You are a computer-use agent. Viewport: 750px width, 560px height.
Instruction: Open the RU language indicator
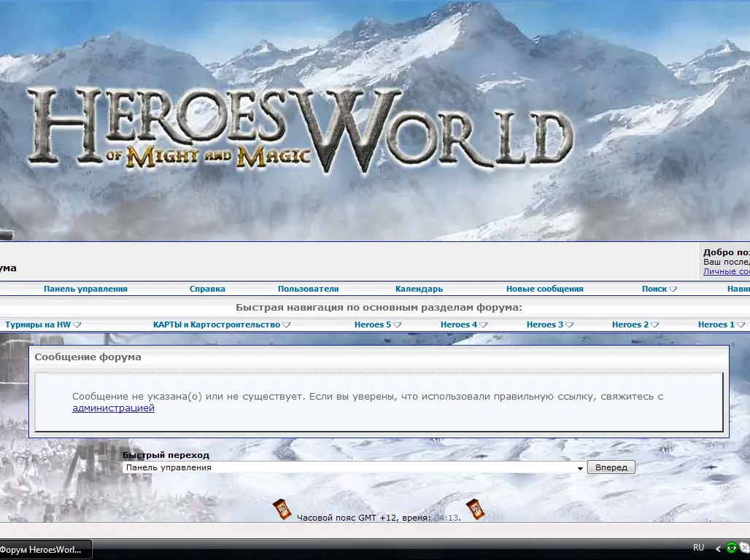[x=698, y=548]
